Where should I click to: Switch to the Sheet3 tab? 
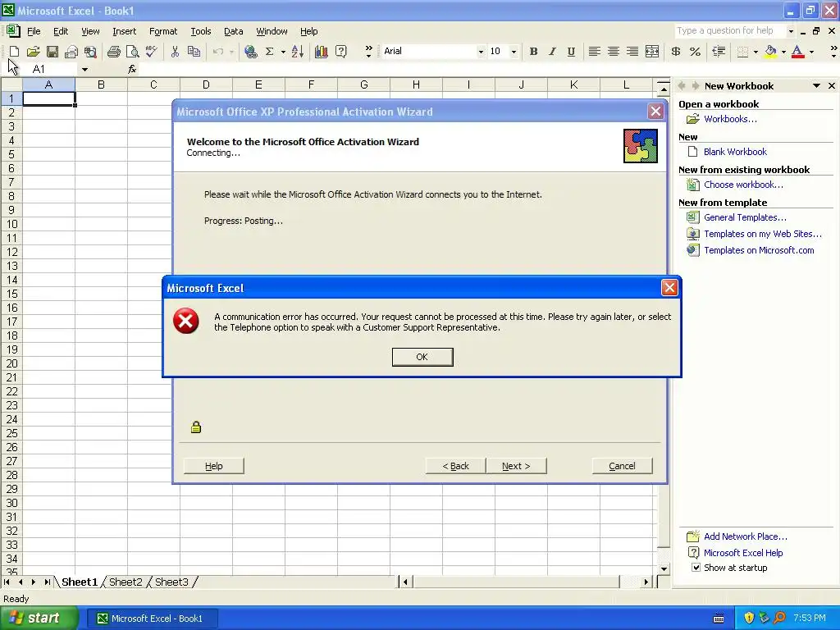[171, 582]
